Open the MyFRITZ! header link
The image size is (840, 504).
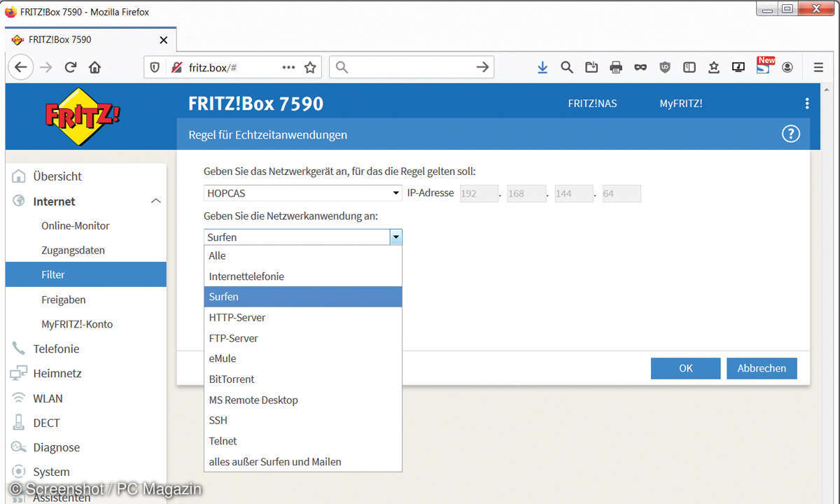(x=680, y=104)
